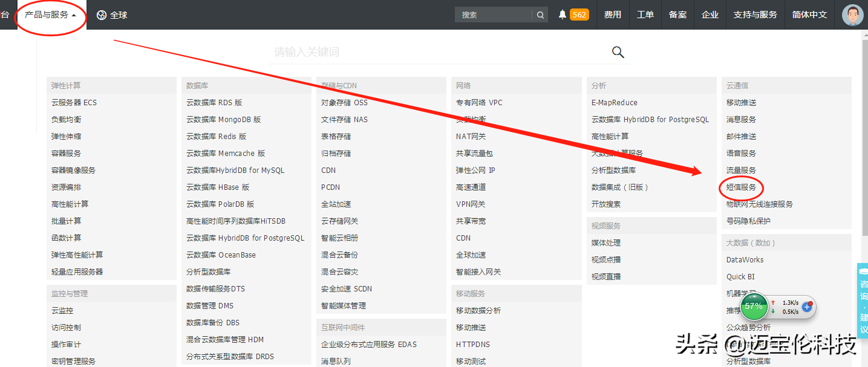Open 云数据库 Memcache 版
Image resolution: width=868 pixels, height=367 pixels.
(226, 154)
